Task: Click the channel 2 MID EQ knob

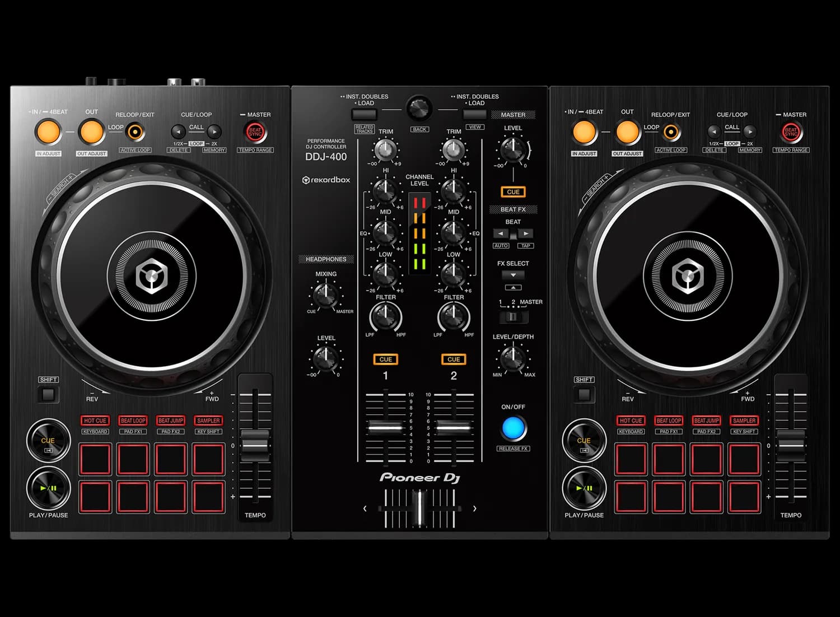Action: [454, 233]
